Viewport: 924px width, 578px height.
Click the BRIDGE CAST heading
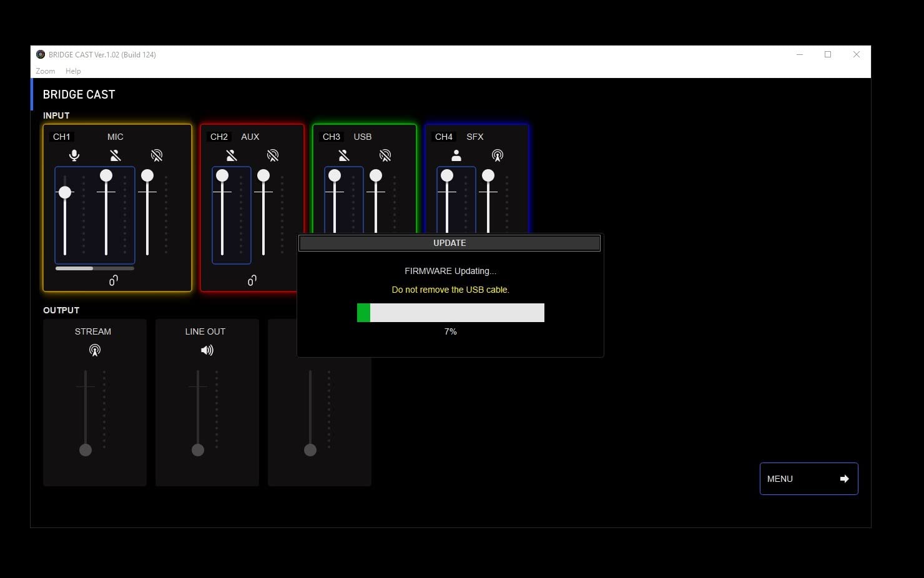coord(79,94)
